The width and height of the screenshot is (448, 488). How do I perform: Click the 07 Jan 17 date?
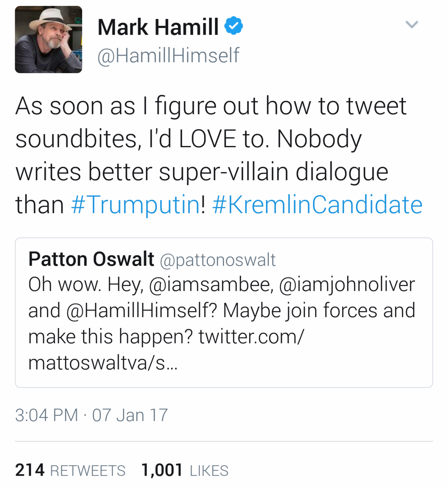tap(130, 415)
